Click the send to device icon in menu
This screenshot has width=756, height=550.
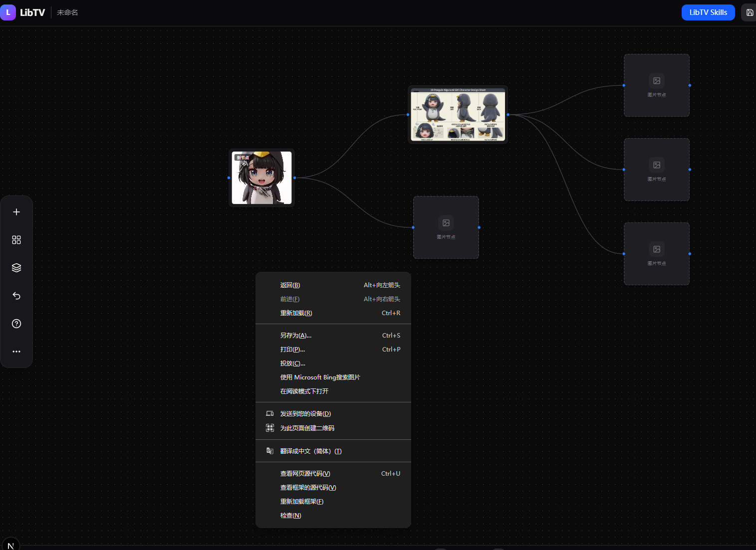pyautogui.click(x=270, y=413)
